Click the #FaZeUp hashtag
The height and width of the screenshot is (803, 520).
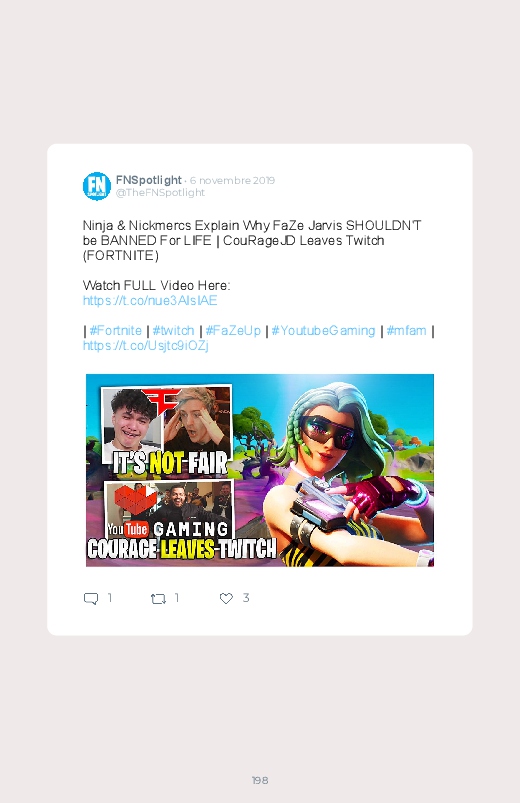(x=233, y=330)
